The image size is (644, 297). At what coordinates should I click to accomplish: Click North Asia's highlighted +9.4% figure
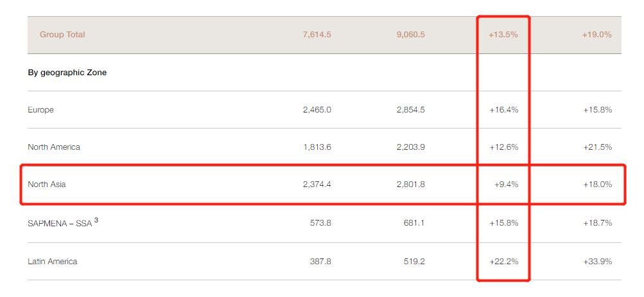point(507,184)
